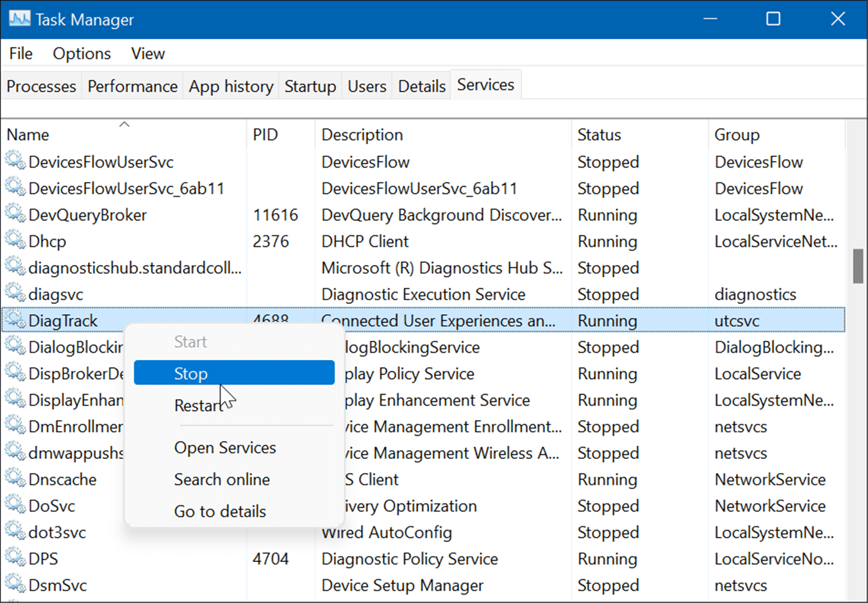
Task: Click the DsmSvc service gear icon
Action: tap(15, 585)
